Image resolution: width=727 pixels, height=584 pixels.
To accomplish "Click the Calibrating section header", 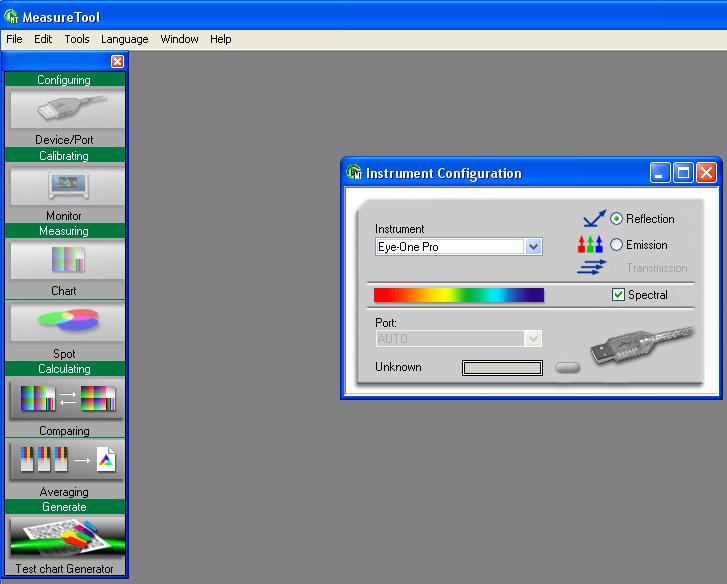I will pos(65,155).
